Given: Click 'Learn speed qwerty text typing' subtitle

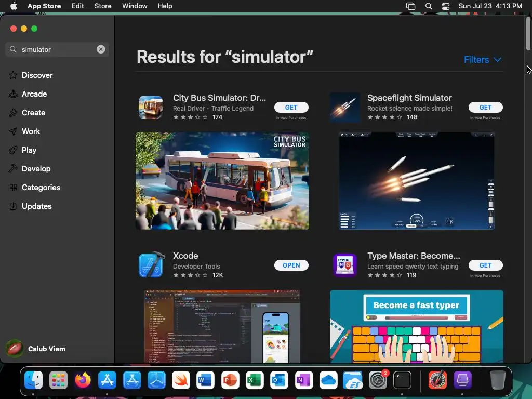Looking at the screenshot, I should [413, 267].
